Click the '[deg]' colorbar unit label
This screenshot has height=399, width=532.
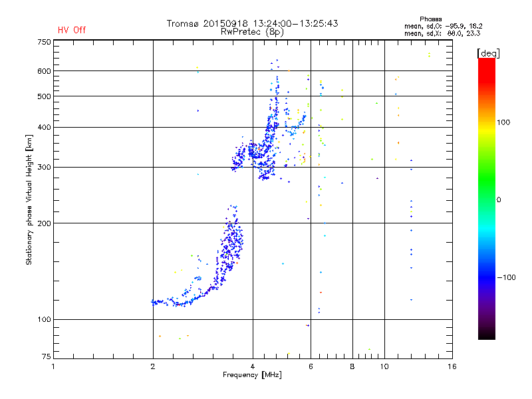click(x=488, y=53)
